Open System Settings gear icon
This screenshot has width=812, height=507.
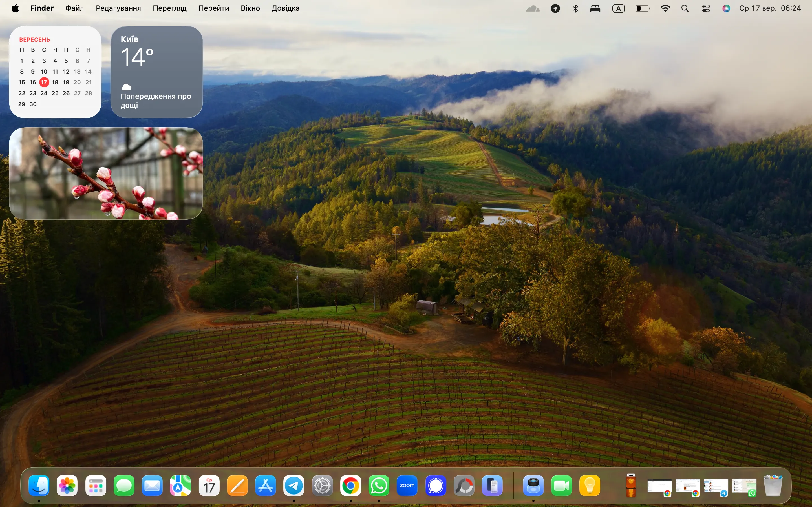coord(322,486)
